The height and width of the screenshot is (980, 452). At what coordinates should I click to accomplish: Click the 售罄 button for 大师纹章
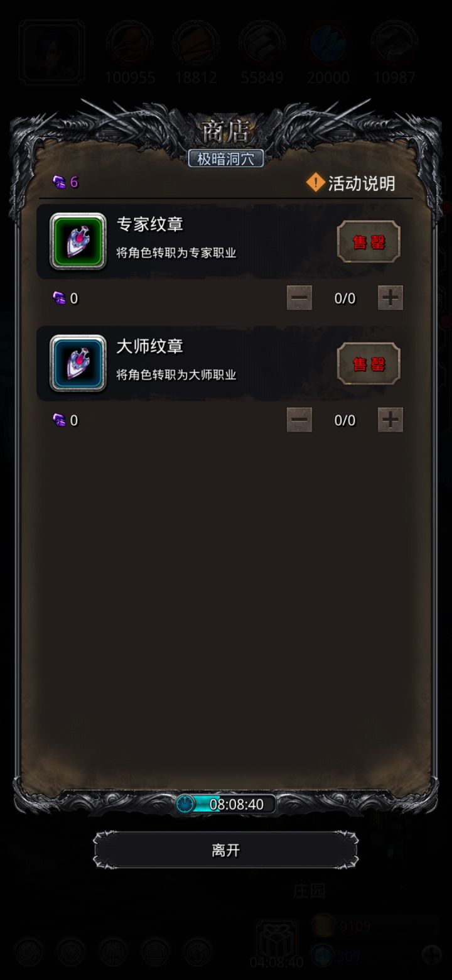coord(369,363)
